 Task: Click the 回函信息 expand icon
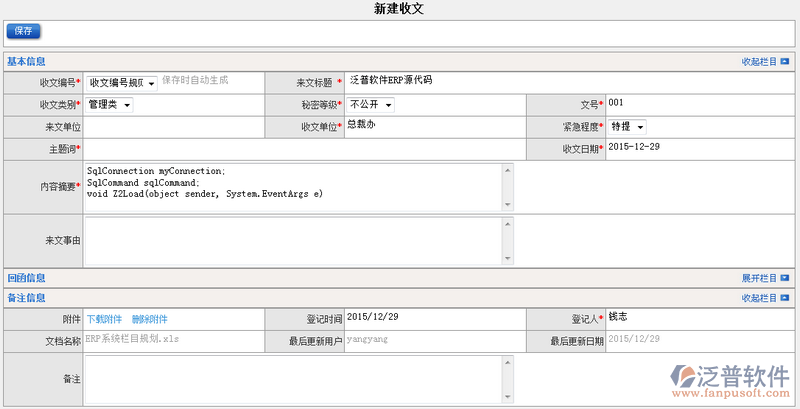(785, 278)
